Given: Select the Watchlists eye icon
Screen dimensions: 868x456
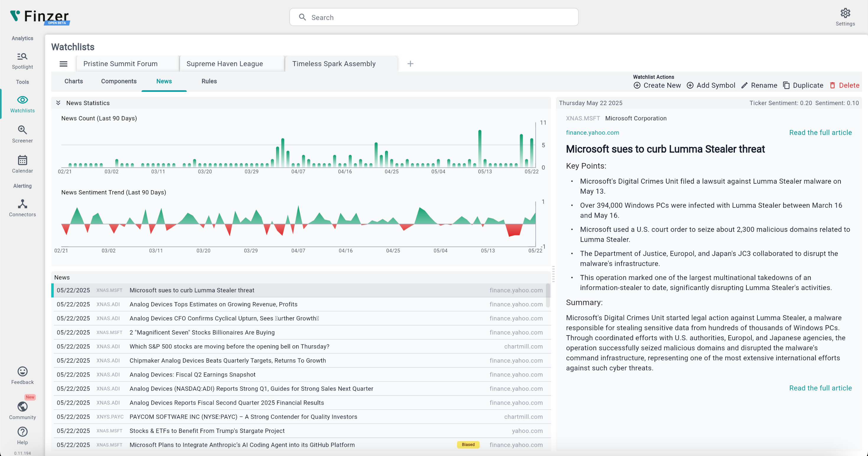Looking at the screenshot, I should point(22,100).
